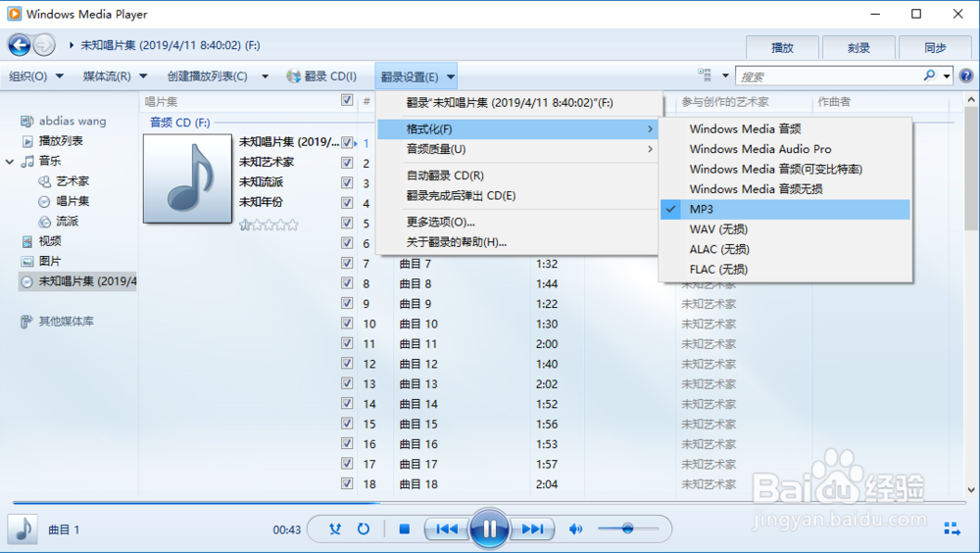The width and height of the screenshot is (980, 553).
Task: Rate the album with star rating
Action: coord(269,225)
